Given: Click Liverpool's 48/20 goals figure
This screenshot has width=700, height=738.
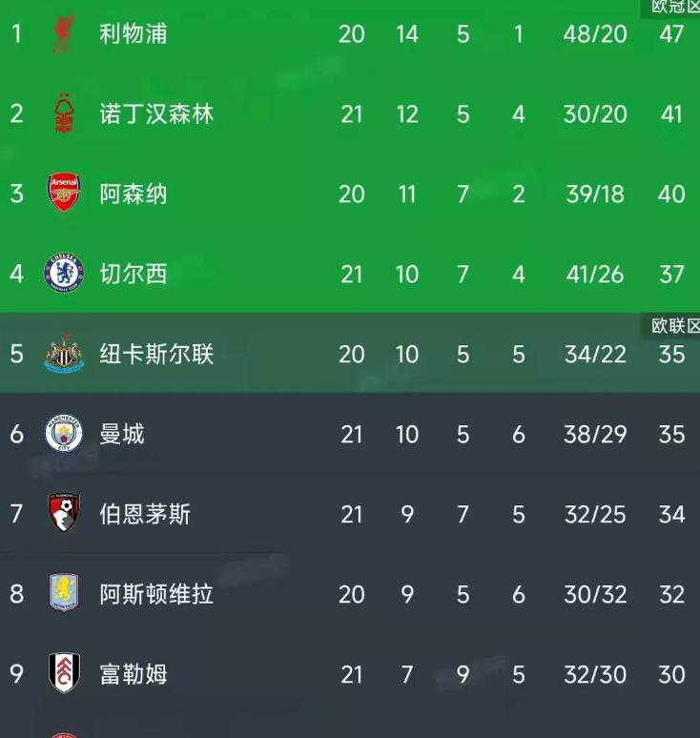Looking at the screenshot, I should pos(595,34).
